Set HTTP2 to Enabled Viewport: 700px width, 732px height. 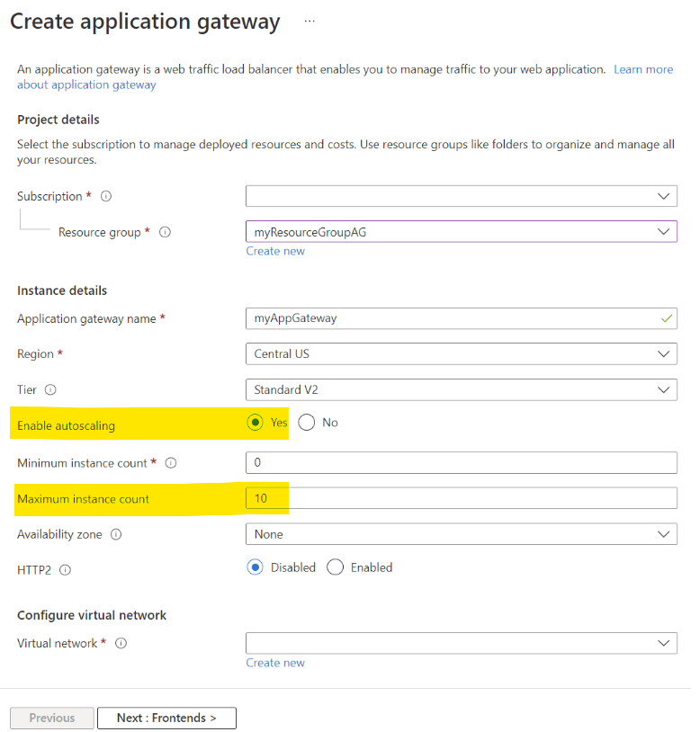(x=333, y=567)
